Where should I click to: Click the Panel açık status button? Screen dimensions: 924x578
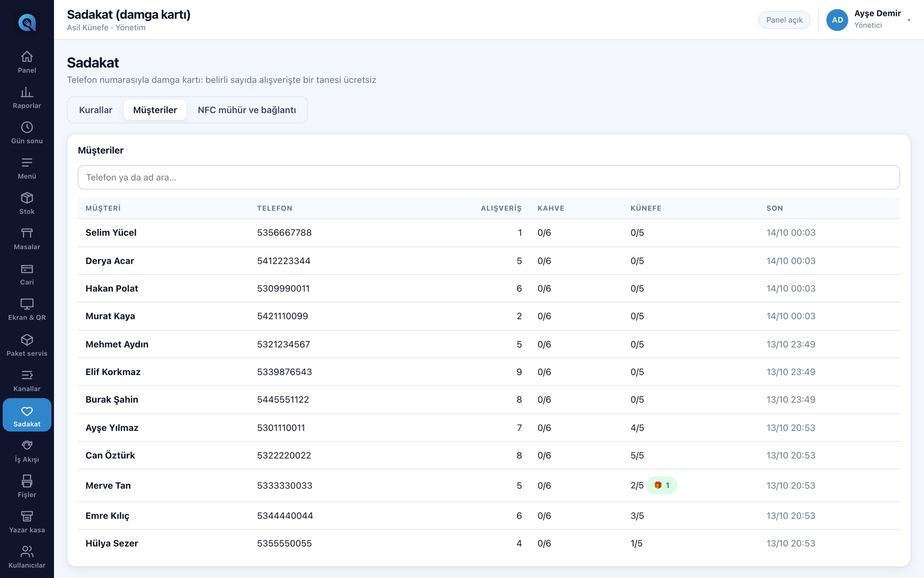pyautogui.click(x=784, y=20)
